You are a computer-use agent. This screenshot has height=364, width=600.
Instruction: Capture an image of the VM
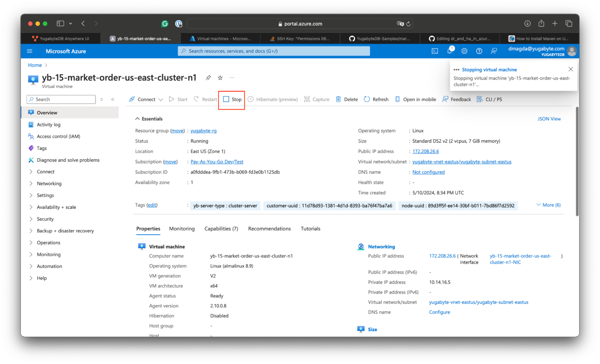[x=316, y=99]
